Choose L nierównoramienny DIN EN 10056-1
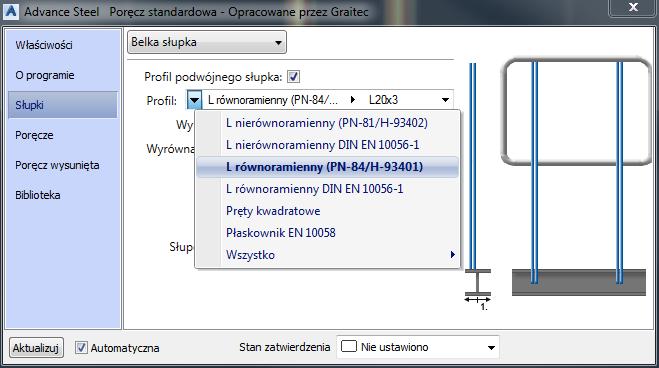 [x=327, y=145]
